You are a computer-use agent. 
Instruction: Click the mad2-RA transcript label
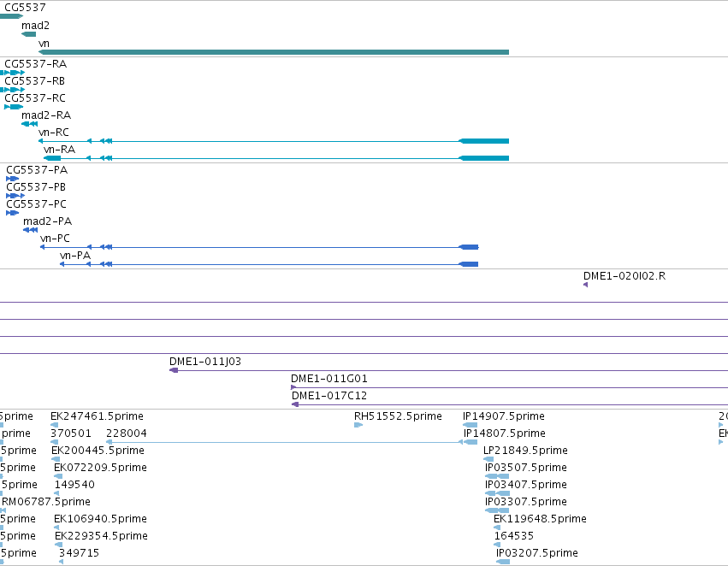pos(46,115)
